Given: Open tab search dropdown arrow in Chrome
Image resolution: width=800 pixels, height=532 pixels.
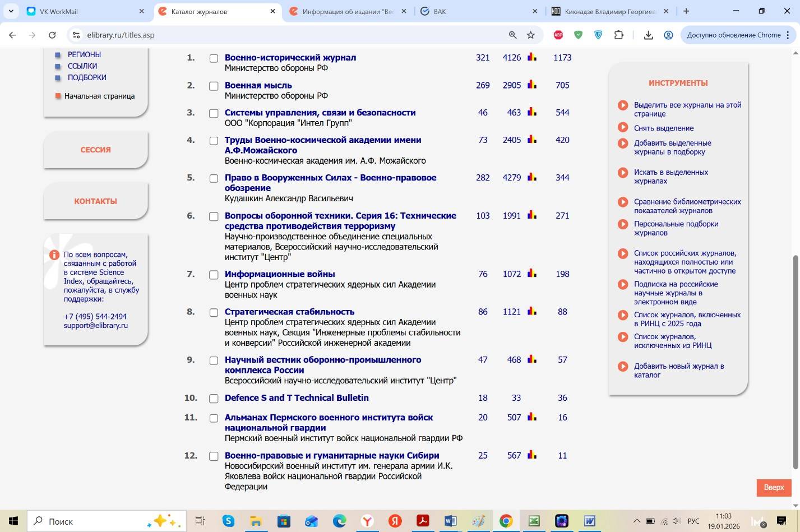Looking at the screenshot, I should pyautogui.click(x=11, y=11).
